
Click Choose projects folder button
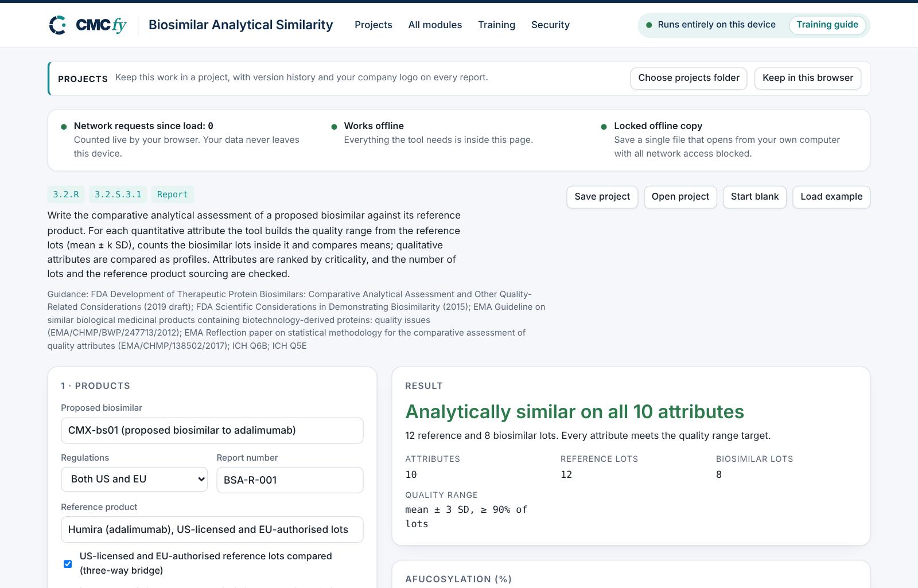point(688,78)
